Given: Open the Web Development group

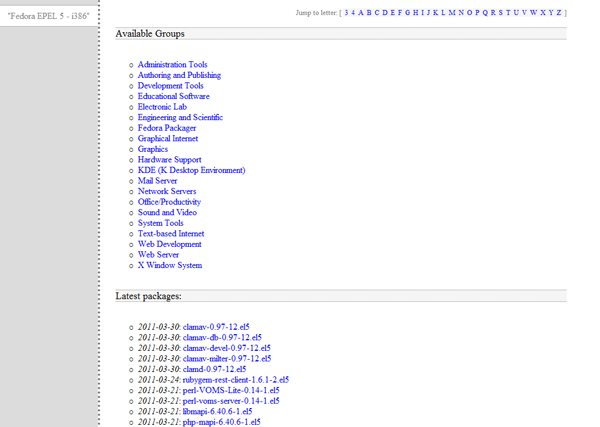Looking at the screenshot, I should (x=170, y=244).
